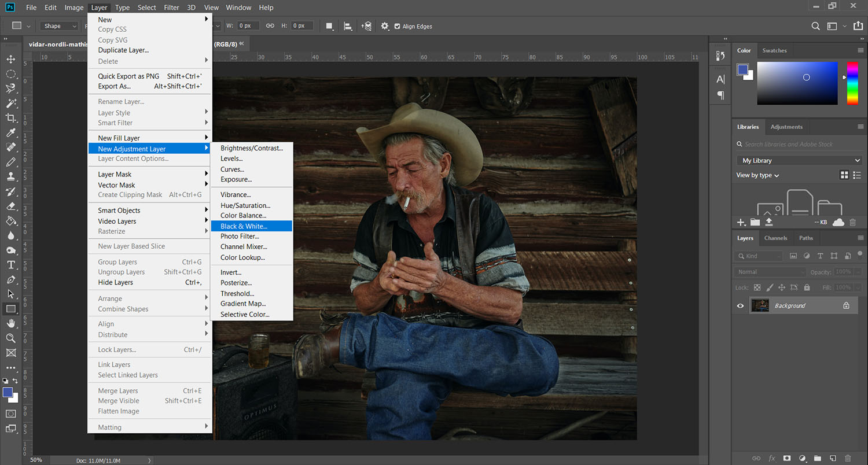Select the Eyedropper tool
Image resolution: width=868 pixels, height=465 pixels.
tap(10, 132)
